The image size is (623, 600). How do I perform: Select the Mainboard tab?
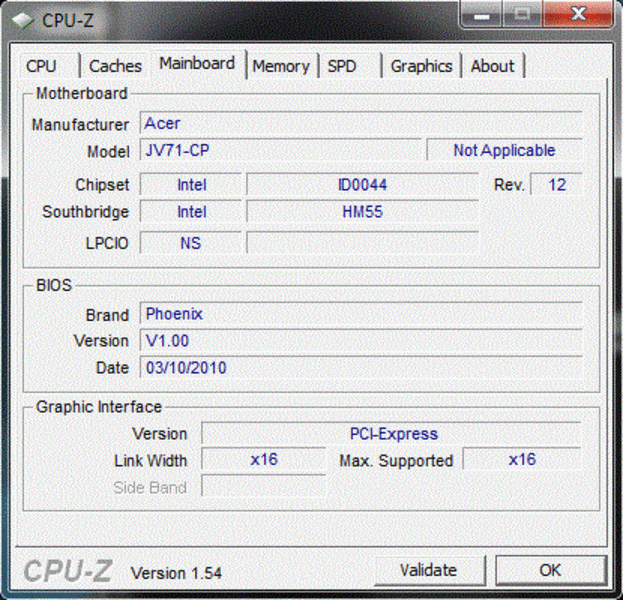(x=197, y=64)
